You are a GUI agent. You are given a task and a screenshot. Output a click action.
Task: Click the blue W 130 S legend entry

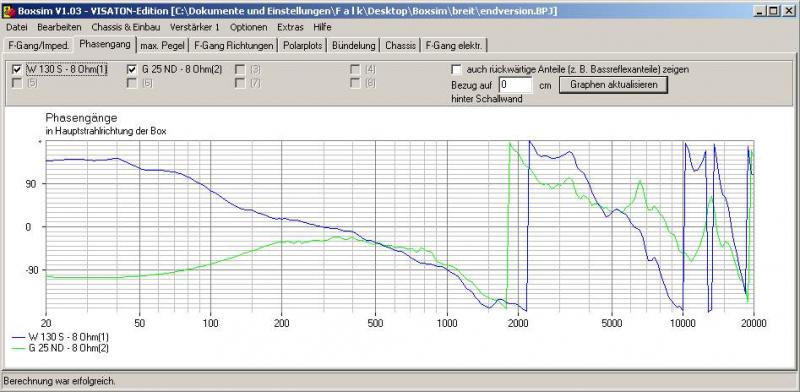pos(60,337)
